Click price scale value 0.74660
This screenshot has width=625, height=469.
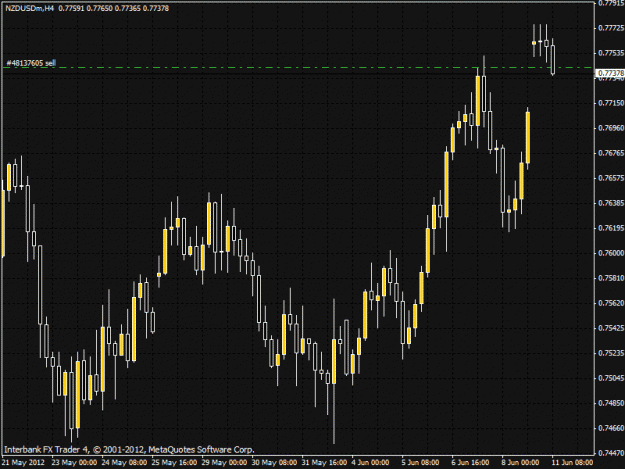pos(611,428)
